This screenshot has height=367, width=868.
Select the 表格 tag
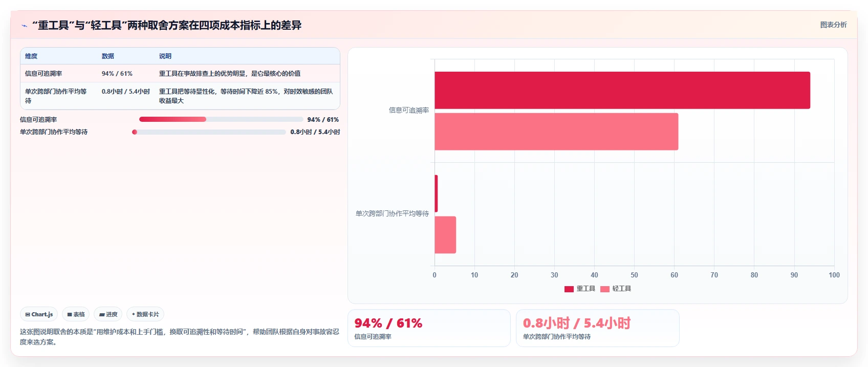pyautogui.click(x=76, y=314)
